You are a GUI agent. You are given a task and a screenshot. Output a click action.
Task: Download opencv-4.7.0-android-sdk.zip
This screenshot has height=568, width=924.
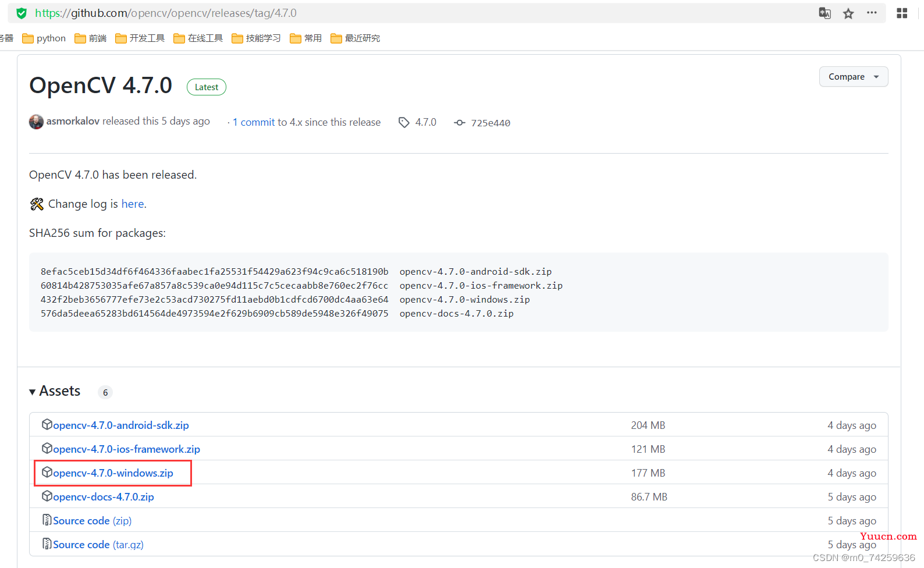point(121,425)
